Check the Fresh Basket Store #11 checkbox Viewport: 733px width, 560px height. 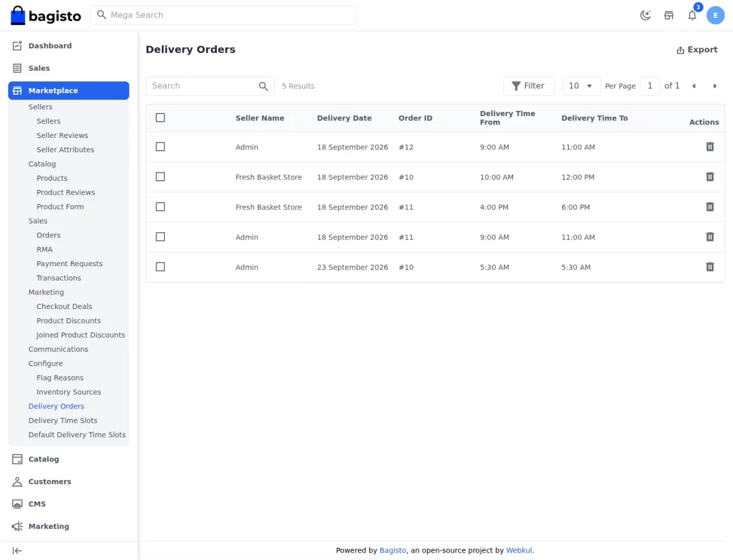[x=160, y=206]
